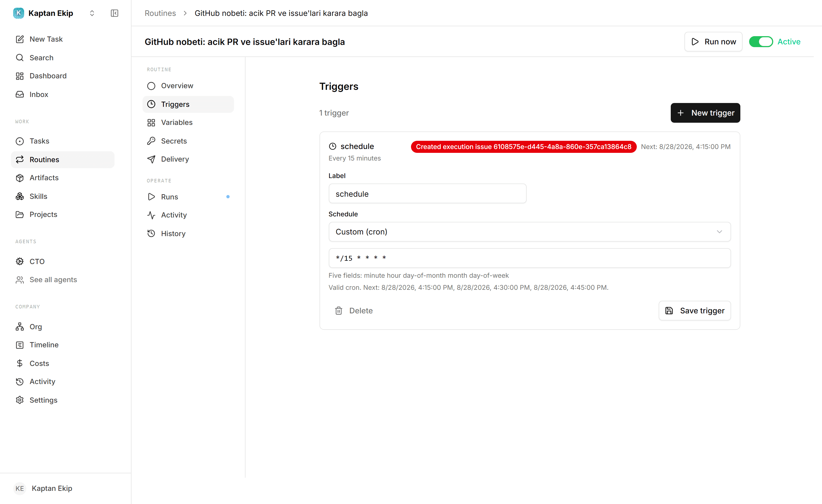Open the CTO agent
This screenshot has height=504, width=822.
click(x=62, y=262)
